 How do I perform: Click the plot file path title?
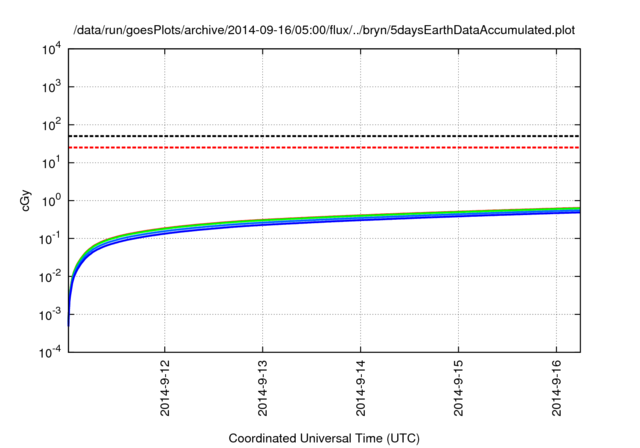tap(324, 31)
